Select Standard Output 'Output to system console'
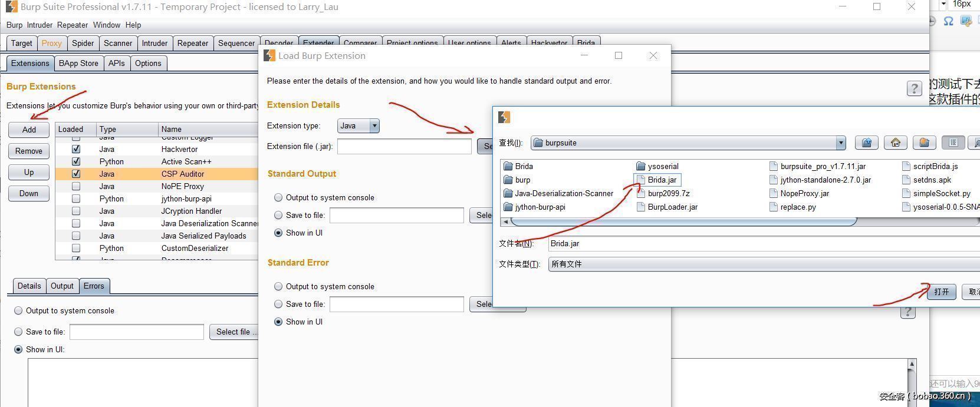Viewport: 980px width, 407px height. pyautogui.click(x=278, y=197)
